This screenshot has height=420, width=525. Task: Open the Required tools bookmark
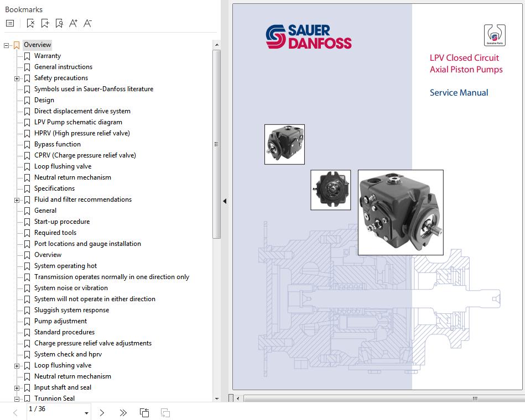55,233
